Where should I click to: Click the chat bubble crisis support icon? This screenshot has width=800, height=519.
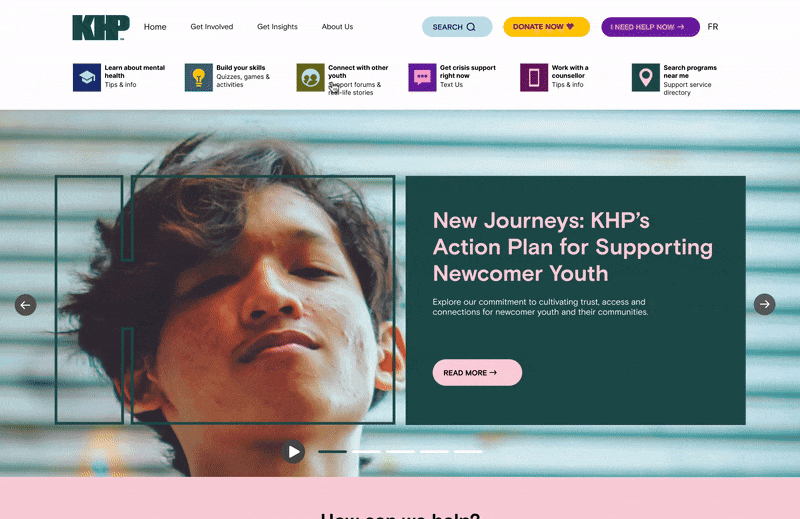click(422, 78)
